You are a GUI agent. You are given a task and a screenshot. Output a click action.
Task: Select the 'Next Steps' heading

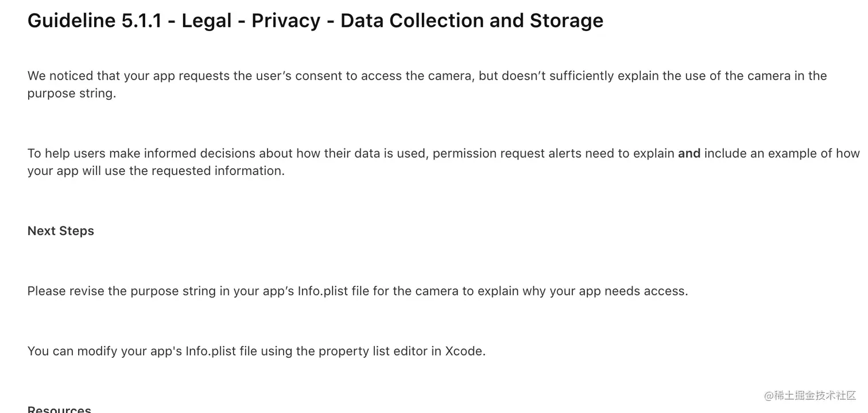pyautogui.click(x=61, y=231)
